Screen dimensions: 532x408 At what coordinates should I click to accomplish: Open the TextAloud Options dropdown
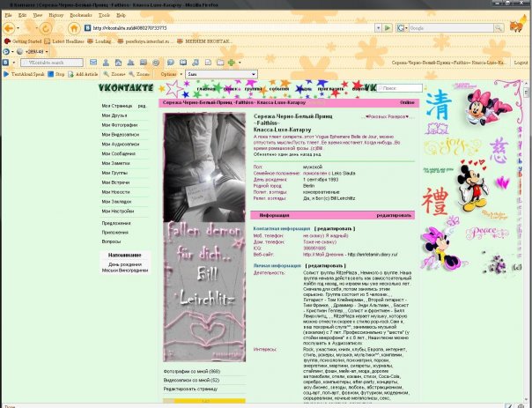(x=172, y=74)
